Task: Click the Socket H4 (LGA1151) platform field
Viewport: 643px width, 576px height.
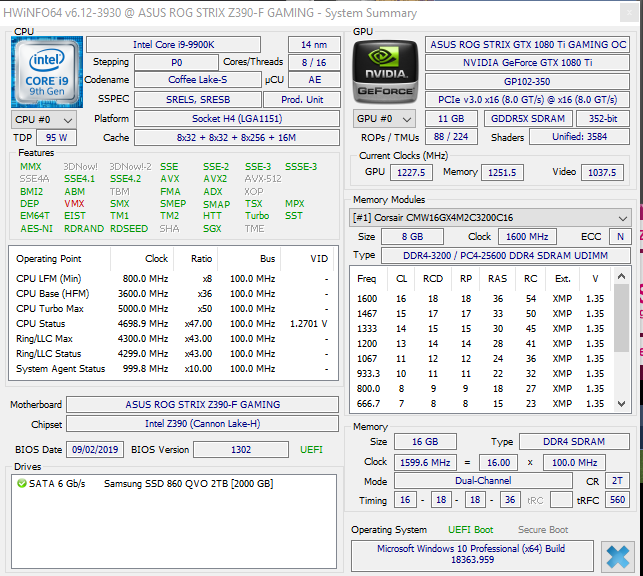Action: click(x=237, y=119)
